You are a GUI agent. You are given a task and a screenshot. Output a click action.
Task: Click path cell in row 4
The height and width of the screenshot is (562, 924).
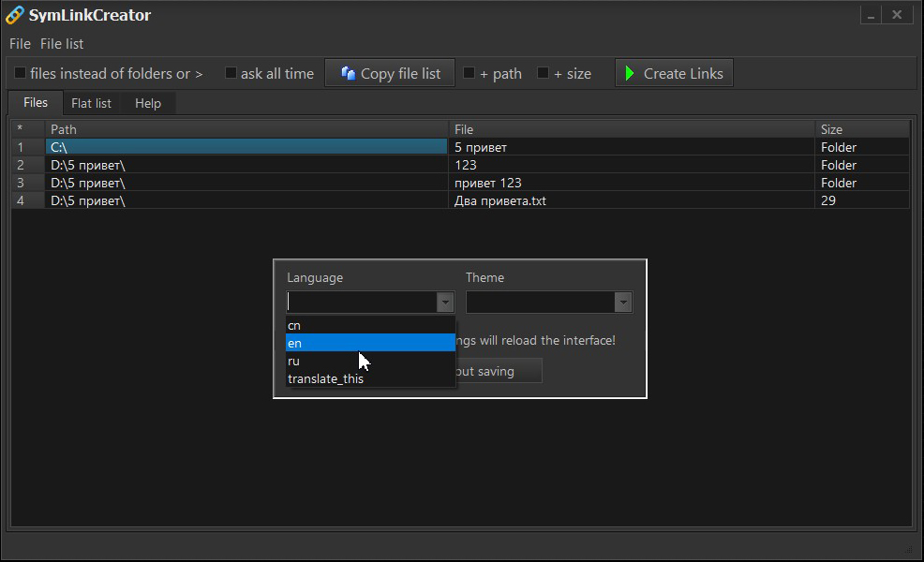pyautogui.click(x=246, y=200)
